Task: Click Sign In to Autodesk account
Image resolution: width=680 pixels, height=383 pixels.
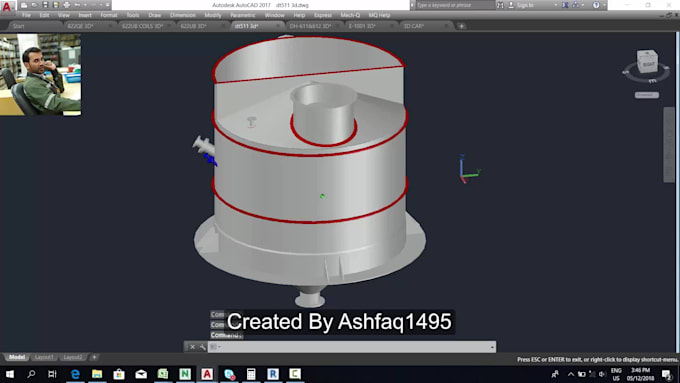Action: (x=521, y=5)
